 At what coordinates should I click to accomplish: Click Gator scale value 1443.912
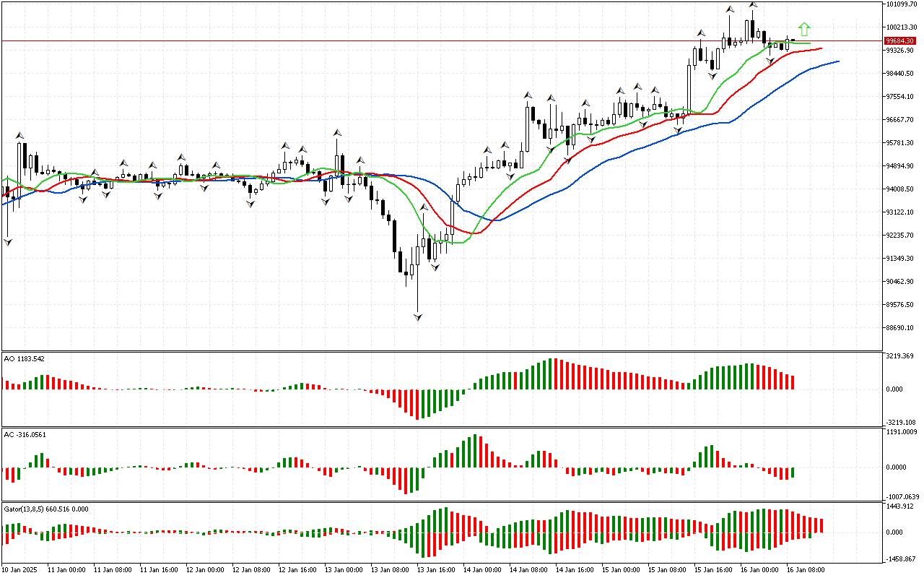point(899,507)
